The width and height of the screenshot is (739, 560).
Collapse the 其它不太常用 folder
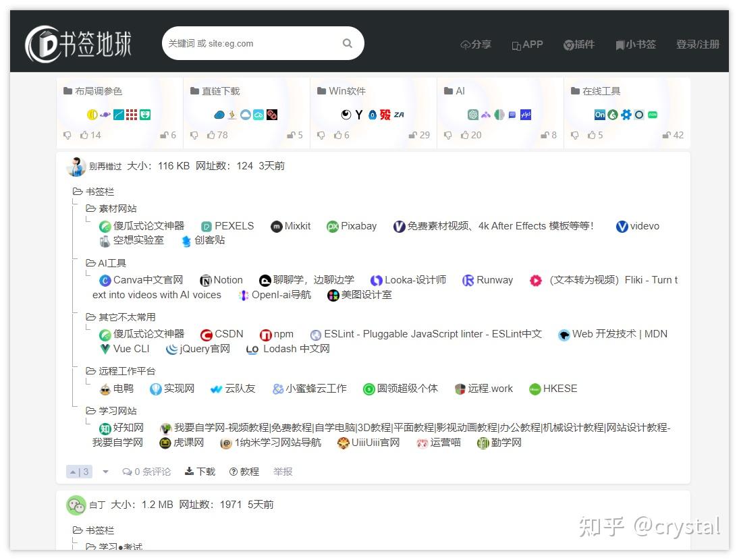pos(91,317)
